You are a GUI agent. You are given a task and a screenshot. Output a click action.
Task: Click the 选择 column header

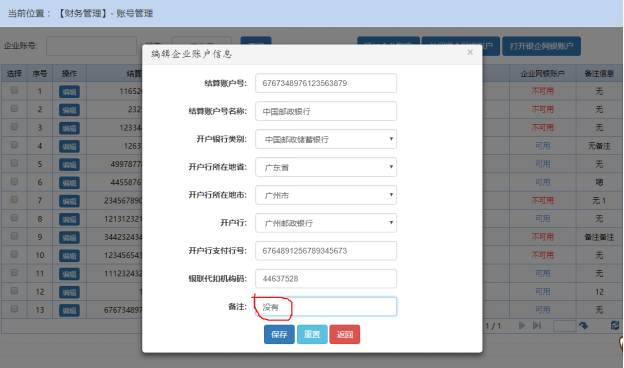coord(14,74)
